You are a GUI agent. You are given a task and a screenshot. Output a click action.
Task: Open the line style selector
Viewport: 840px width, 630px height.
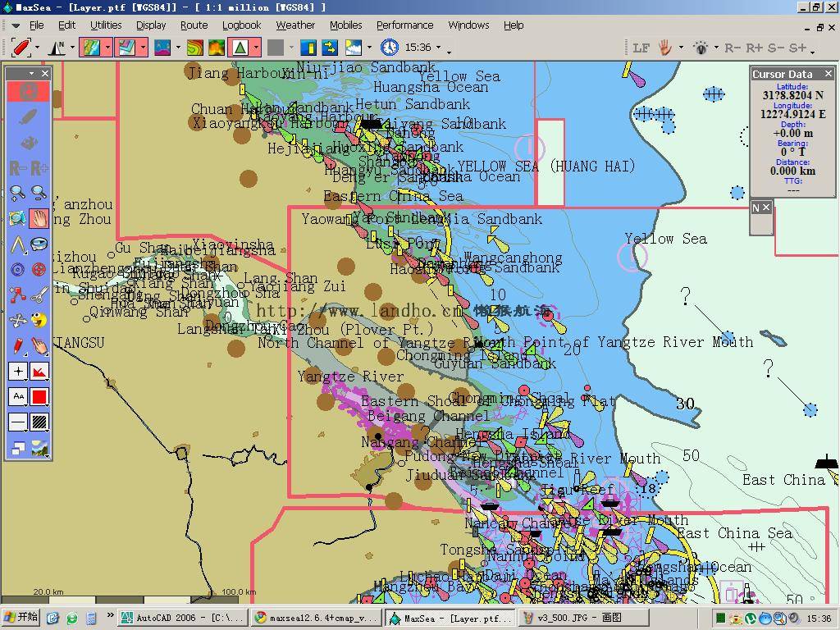(18, 422)
